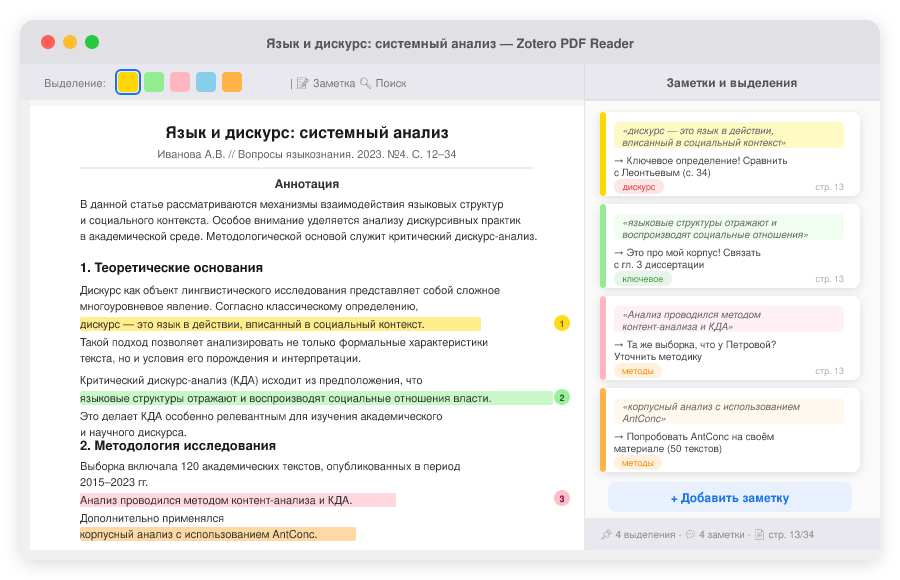Click status text стр. 13/34

click(x=791, y=535)
